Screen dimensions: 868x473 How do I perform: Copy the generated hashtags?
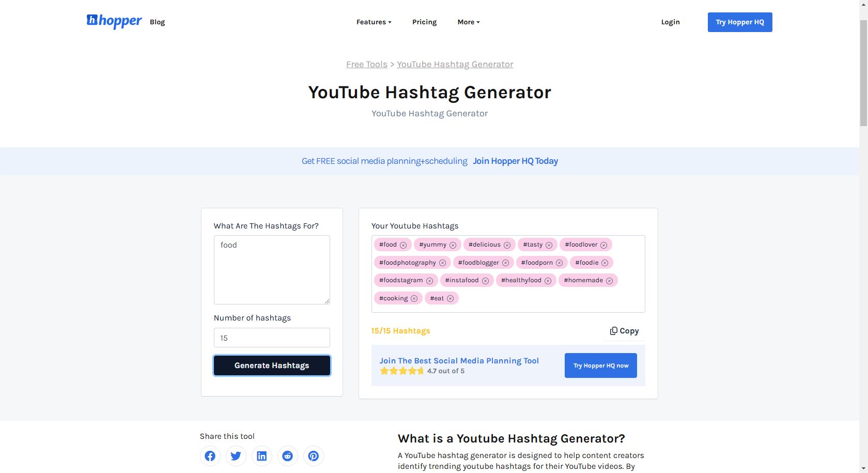[624, 330]
